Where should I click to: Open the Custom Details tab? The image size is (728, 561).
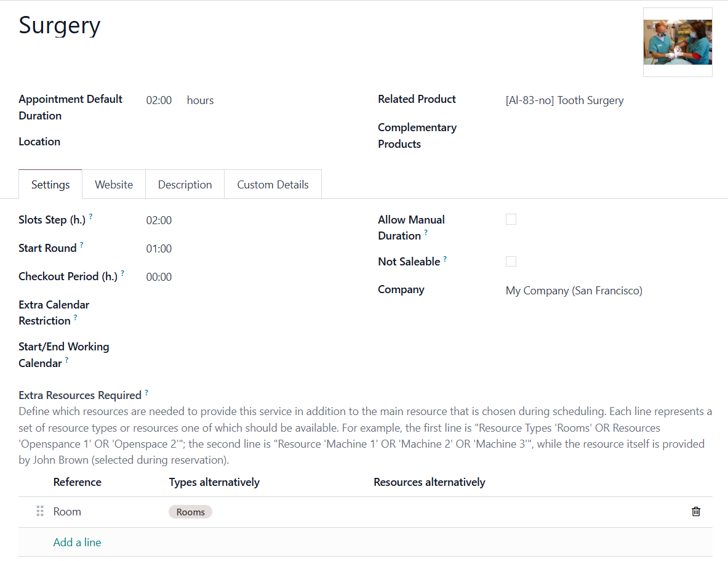tap(273, 185)
